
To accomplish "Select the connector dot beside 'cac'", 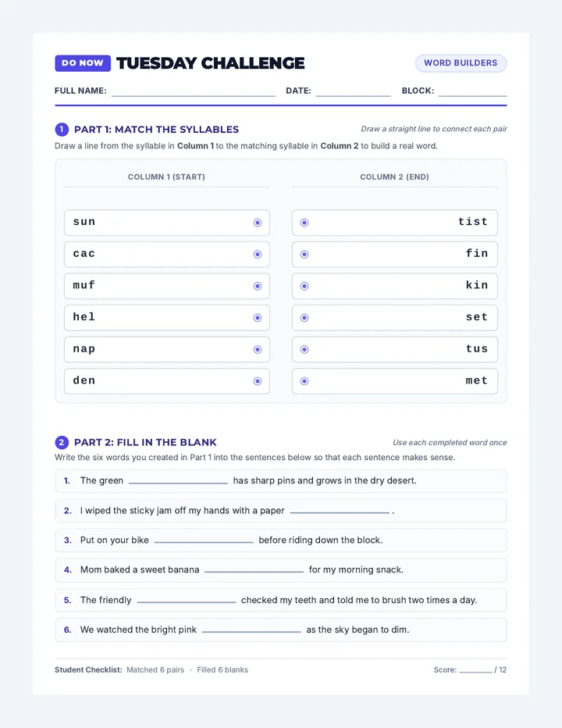I will (258, 255).
